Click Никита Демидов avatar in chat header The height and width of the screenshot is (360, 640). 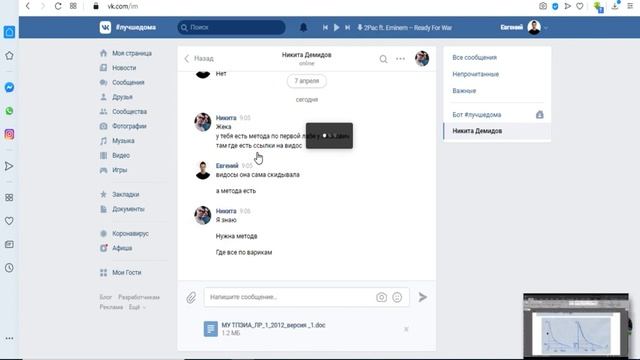[x=422, y=58]
